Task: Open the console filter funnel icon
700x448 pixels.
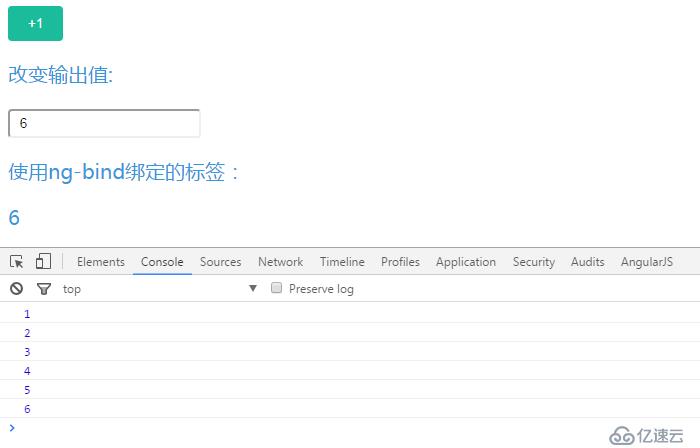Action: coord(43,289)
